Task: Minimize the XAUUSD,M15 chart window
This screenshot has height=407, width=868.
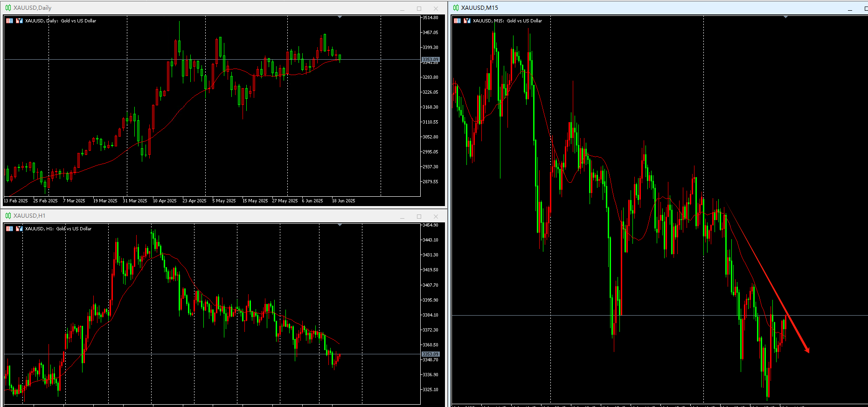Action: coord(850,9)
